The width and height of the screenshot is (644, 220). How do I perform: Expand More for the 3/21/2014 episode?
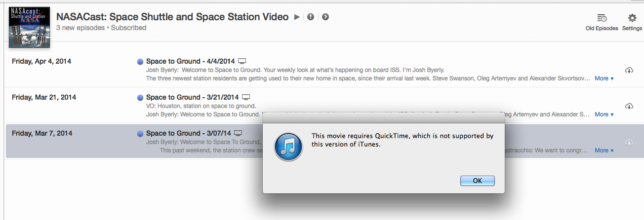tap(604, 114)
